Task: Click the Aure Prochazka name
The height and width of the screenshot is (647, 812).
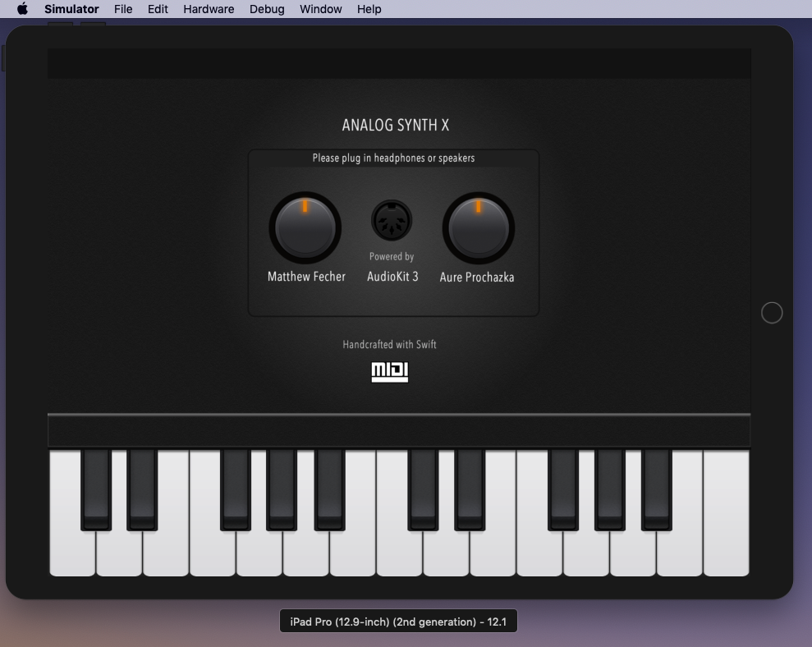Action: pos(477,278)
